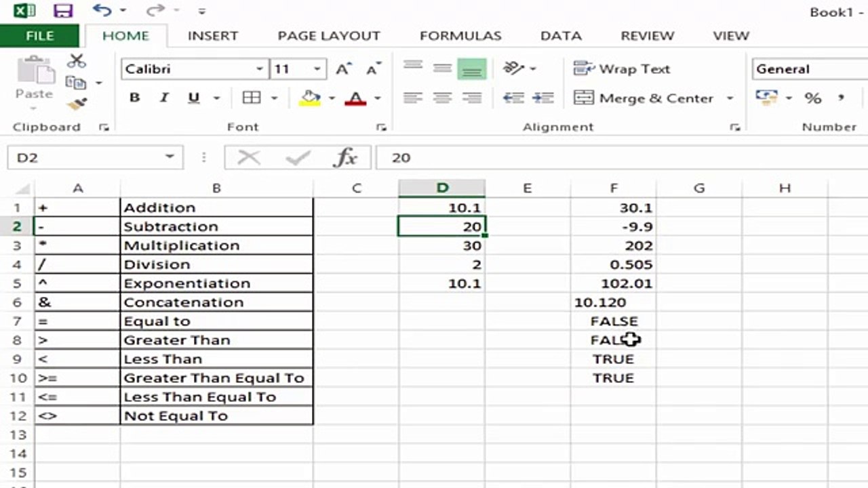This screenshot has height=488, width=868.
Task: Toggle Top Align
Action: click(413, 68)
